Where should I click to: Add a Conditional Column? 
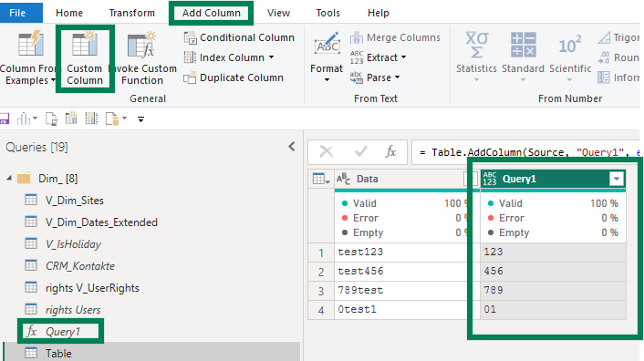pos(239,37)
